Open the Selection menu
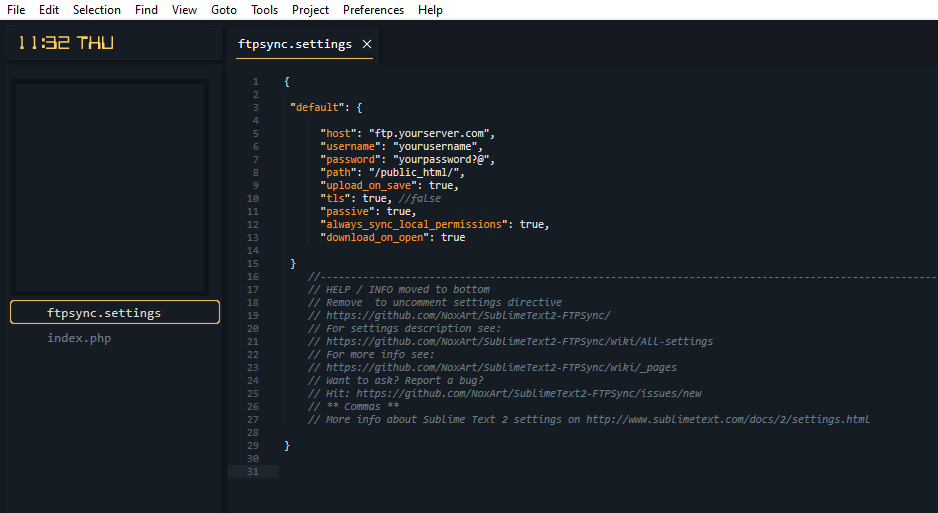The image size is (938, 513). pyautogui.click(x=97, y=10)
